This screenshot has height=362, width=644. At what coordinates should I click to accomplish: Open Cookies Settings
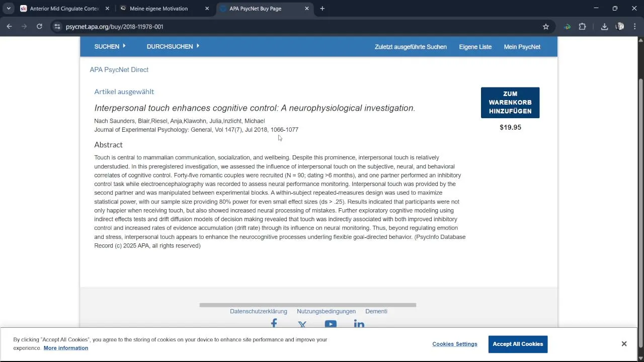(x=455, y=344)
